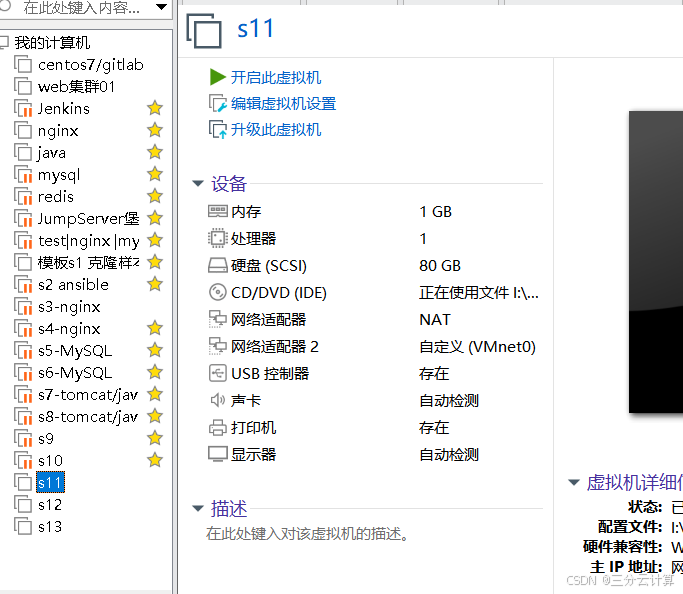Select the test|nginx|my virtual machine
Image resolution: width=683 pixels, height=594 pixels.
coord(88,240)
